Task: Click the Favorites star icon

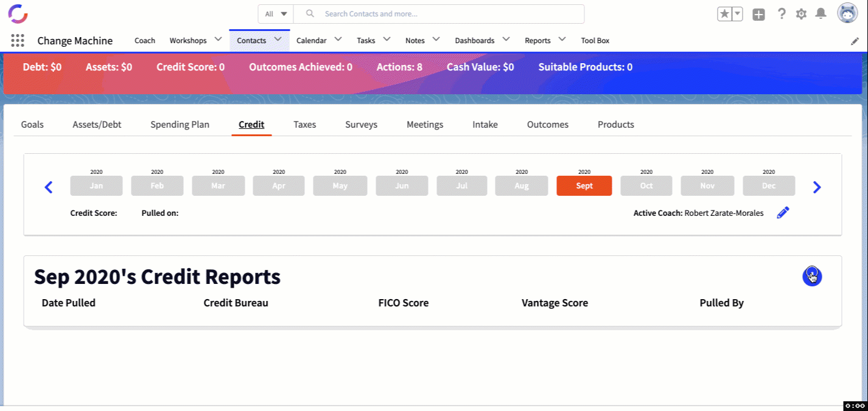Action: pyautogui.click(x=724, y=14)
